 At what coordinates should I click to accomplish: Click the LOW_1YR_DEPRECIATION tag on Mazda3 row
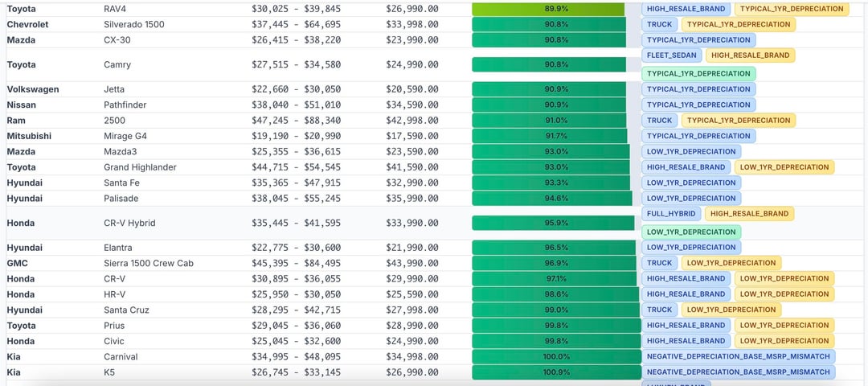coord(690,151)
